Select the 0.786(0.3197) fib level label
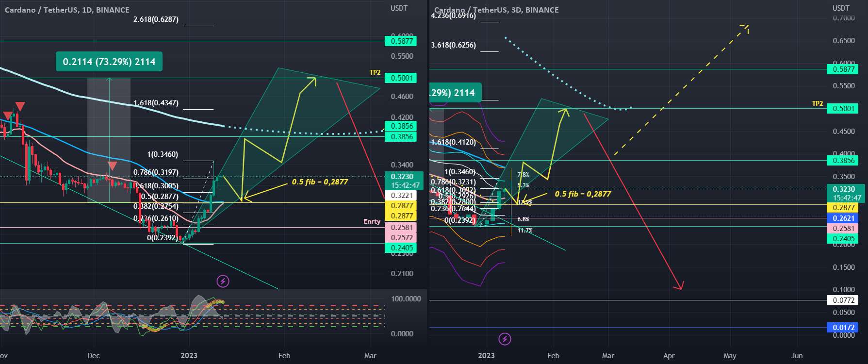868x364 pixels. 156,172
